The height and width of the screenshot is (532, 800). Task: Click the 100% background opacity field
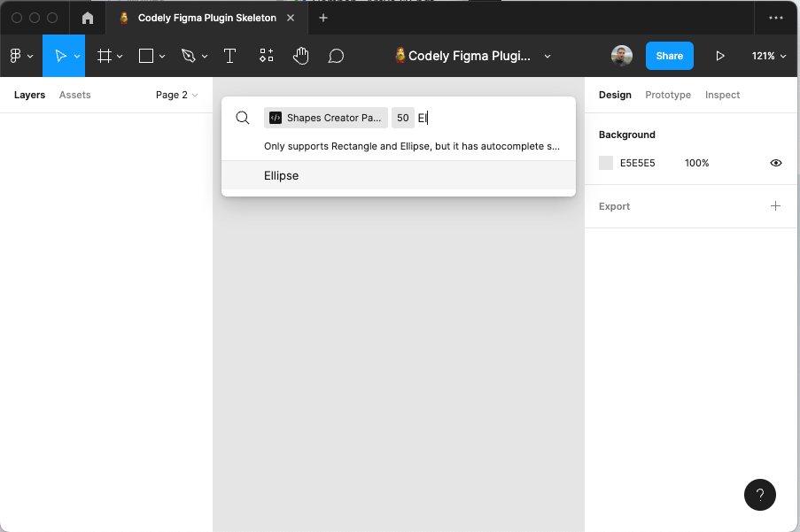tap(697, 163)
